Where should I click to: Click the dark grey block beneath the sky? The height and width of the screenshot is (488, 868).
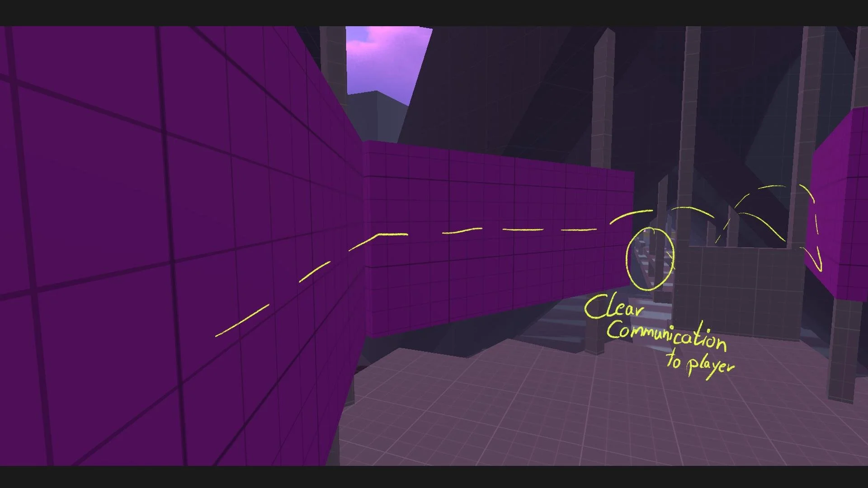[x=375, y=115]
